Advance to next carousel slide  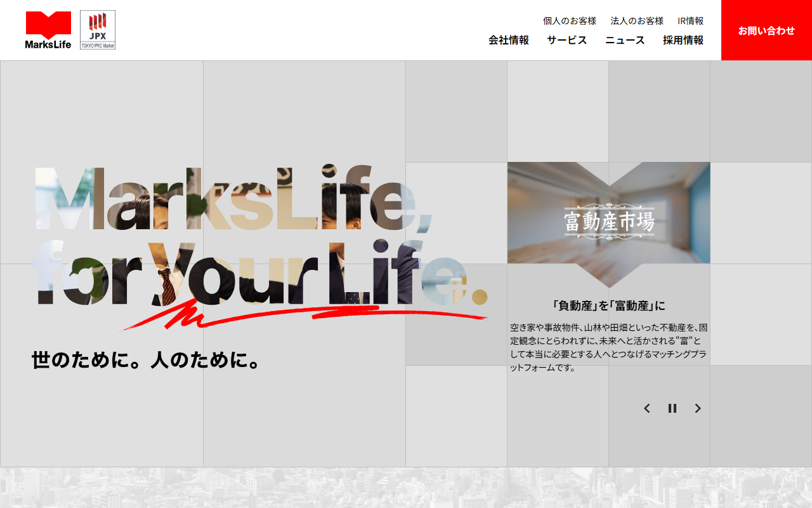[x=698, y=408]
